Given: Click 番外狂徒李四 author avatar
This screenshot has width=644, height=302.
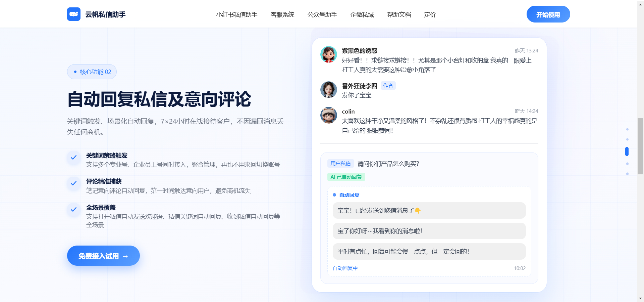Looking at the screenshot, I should coord(328,90).
